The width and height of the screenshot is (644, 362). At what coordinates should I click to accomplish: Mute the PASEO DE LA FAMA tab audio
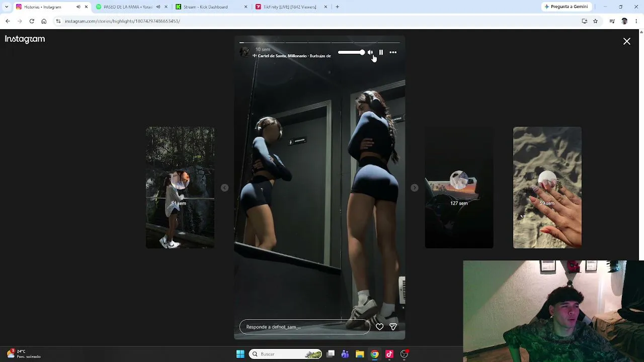(x=158, y=7)
